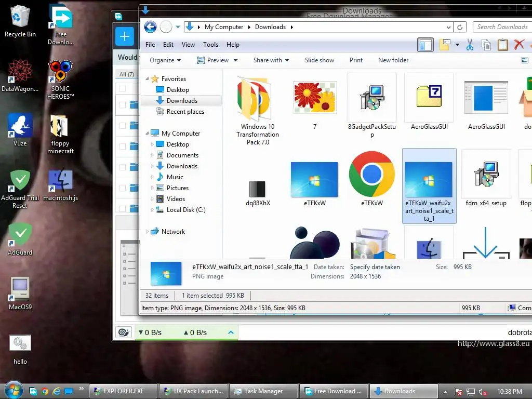Expand speed panel chevron in FDM

click(231, 332)
